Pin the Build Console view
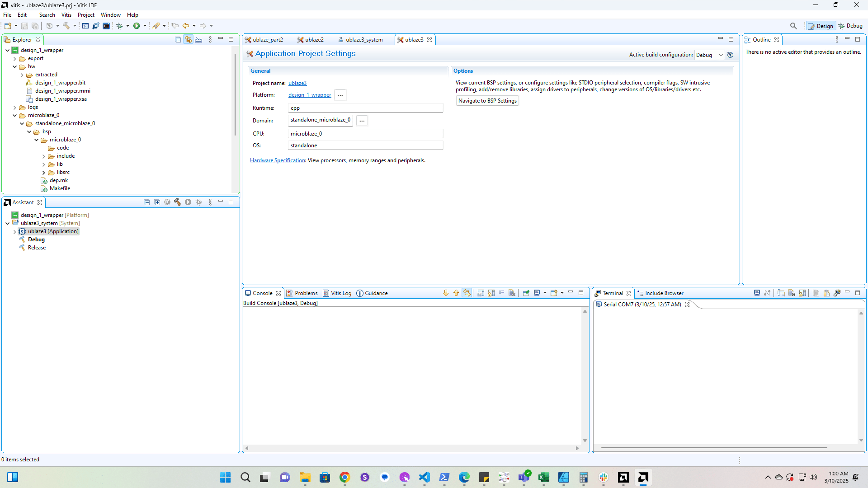868x488 pixels. 526,293
